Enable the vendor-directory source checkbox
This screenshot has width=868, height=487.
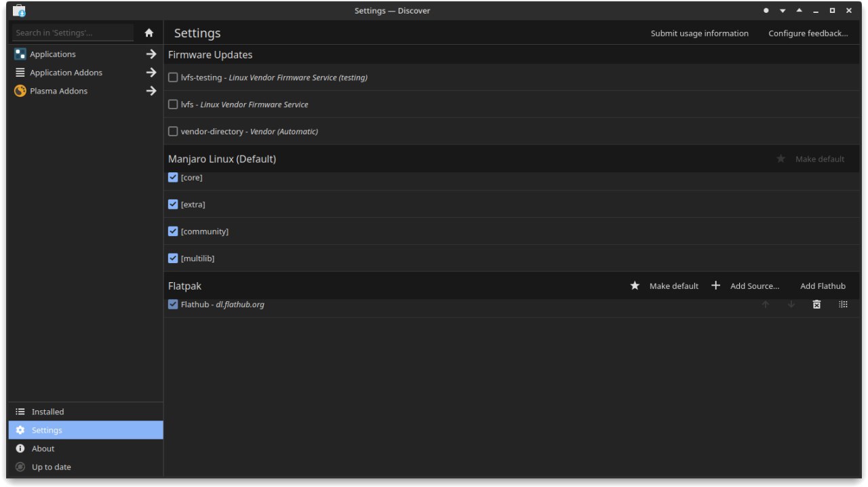173,132
